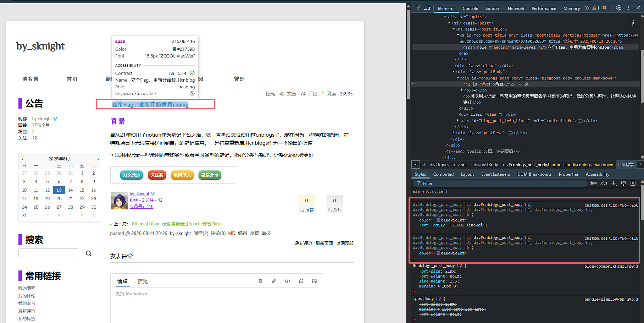Switch to the Console tab

click(470, 9)
